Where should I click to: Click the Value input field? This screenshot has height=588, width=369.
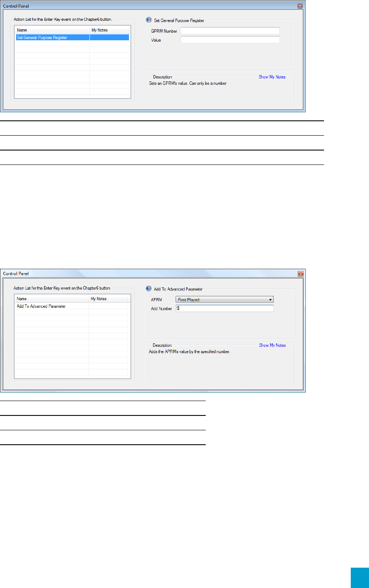[230, 40]
